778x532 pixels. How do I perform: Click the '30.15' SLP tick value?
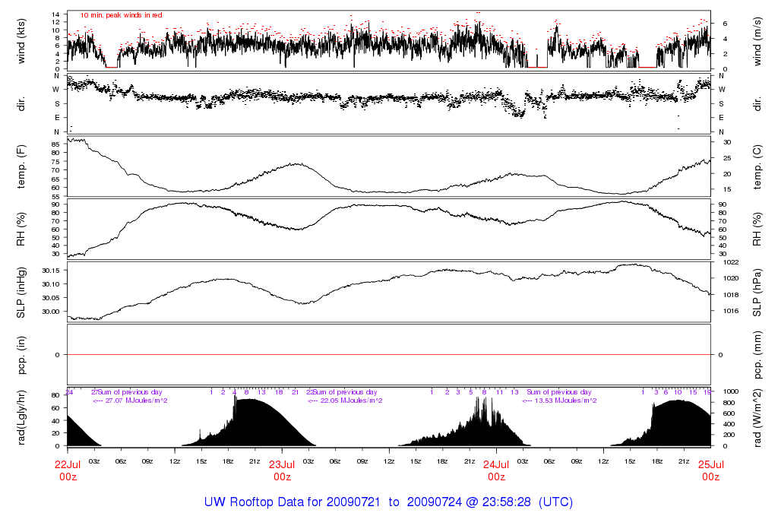(x=51, y=271)
